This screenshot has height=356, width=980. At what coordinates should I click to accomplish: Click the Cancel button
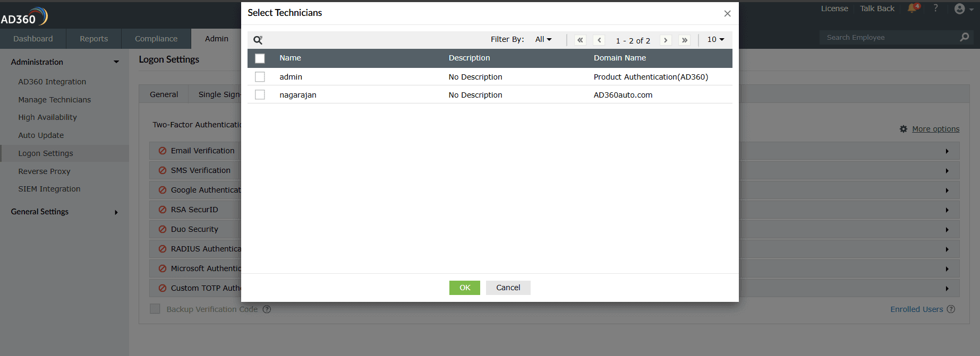click(508, 288)
